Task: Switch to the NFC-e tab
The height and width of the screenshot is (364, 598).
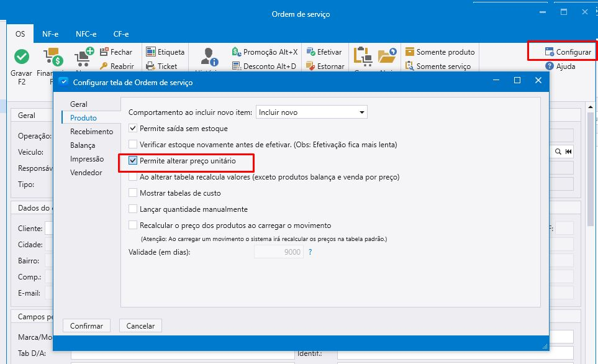Action: point(86,34)
